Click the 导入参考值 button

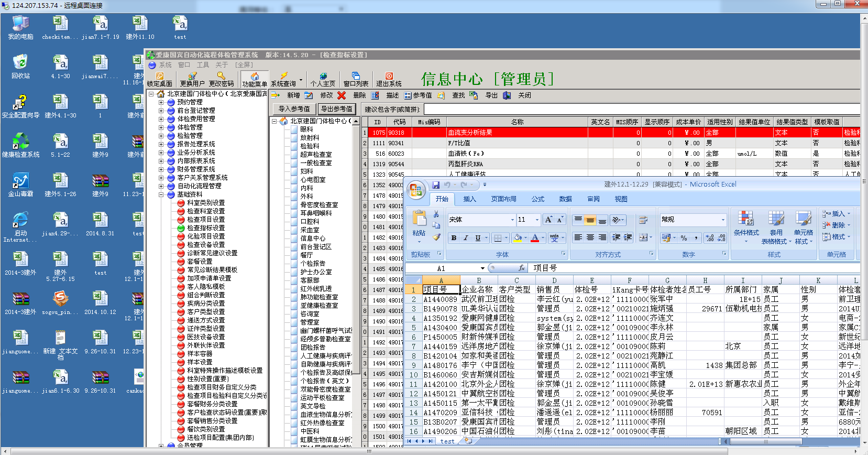[x=294, y=109]
